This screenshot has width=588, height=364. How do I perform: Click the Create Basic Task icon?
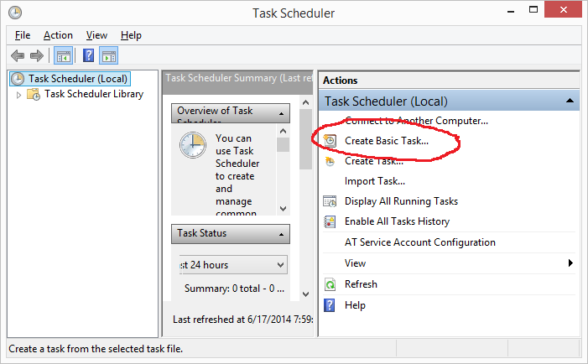(x=330, y=141)
